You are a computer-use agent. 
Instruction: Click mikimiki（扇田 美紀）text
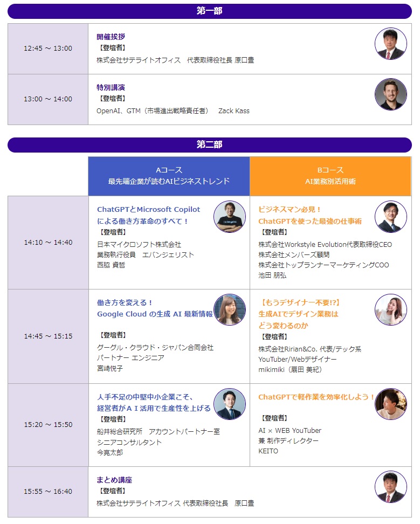[x=290, y=370]
